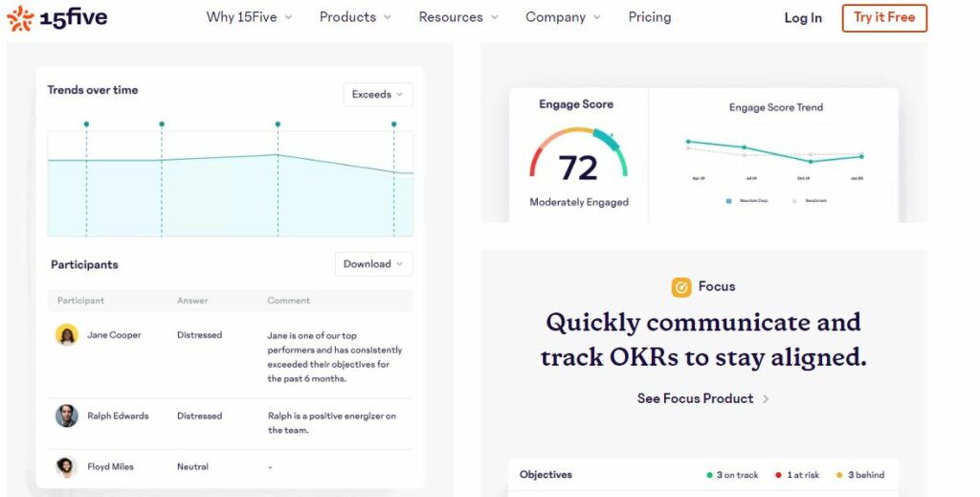
Task: Click the 72 engage score value
Action: pos(578,168)
